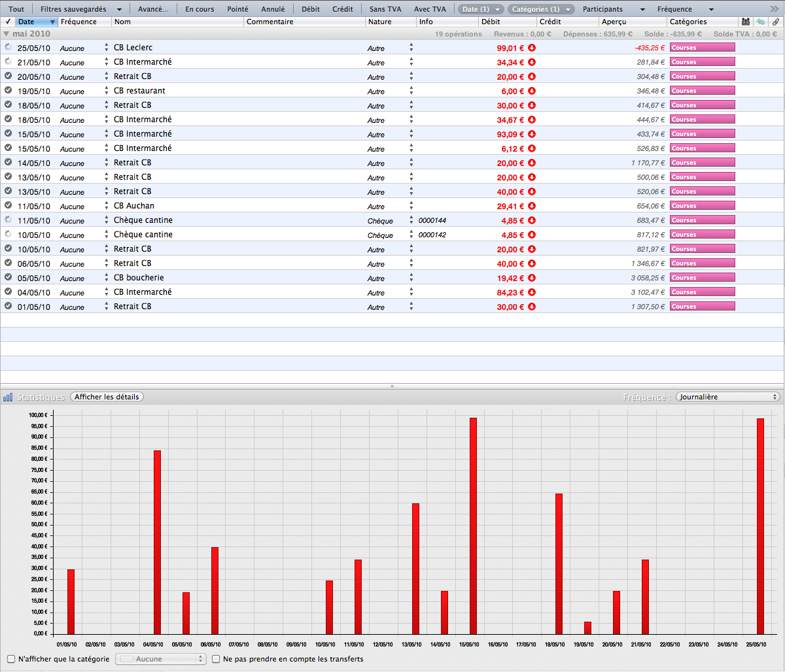This screenshot has height=672, width=785.
Task: Click the Avancé… filter button
Action: pos(153,9)
